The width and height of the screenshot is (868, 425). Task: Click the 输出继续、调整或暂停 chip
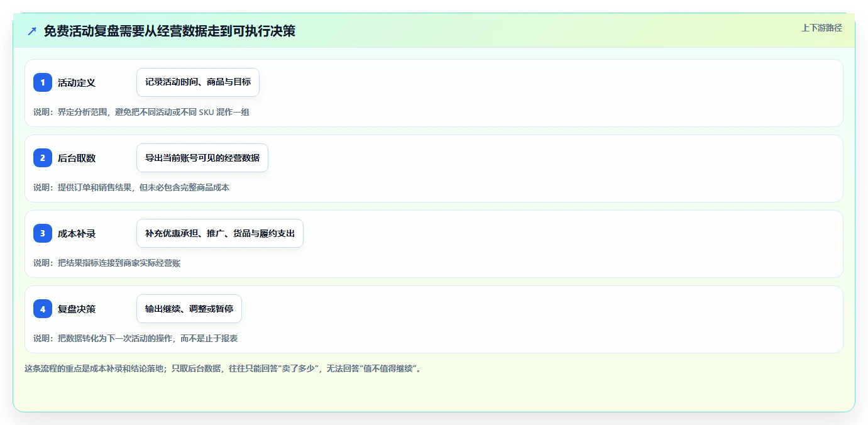[x=189, y=309]
